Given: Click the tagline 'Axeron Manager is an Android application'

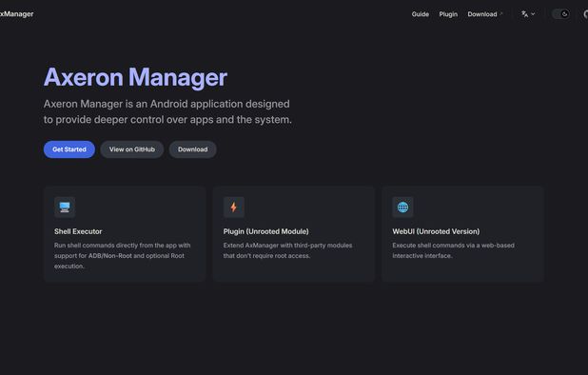Looking at the screenshot, I should click(x=167, y=104).
